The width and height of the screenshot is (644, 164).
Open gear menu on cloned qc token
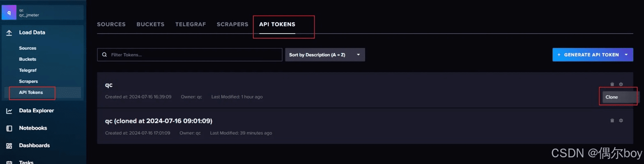click(x=621, y=120)
